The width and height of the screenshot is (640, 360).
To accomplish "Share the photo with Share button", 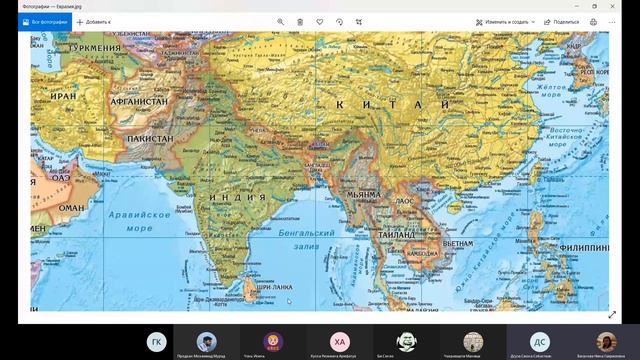I will click(562, 22).
